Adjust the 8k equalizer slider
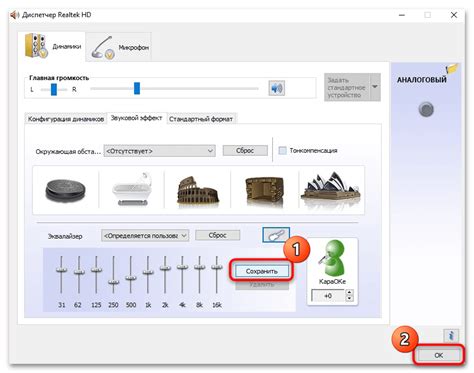 click(x=200, y=267)
